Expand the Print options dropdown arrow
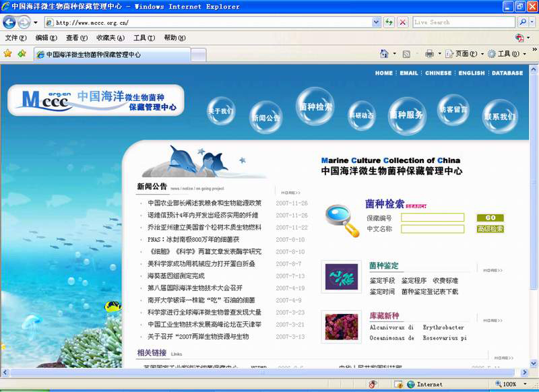This screenshot has height=392, width=539. pyautogui.click(x=439, y=54)
